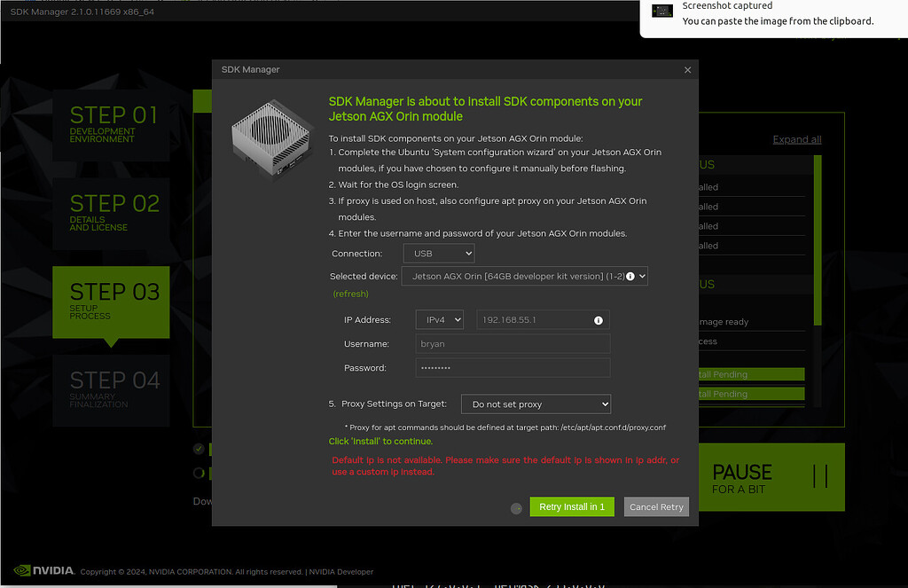908x588 pixels.
Task: Click the screenshot thumbnail in the capture notification
Action: [x=661, y=10]
